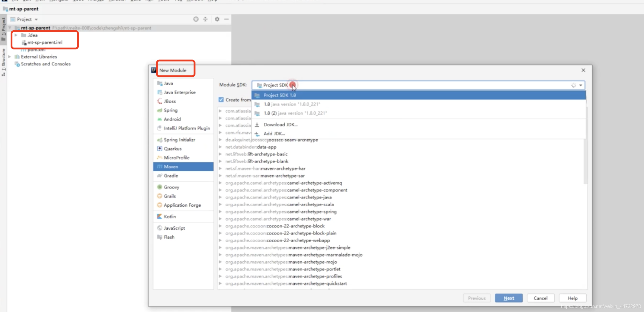
Task: Select maven-archetype-profiles archetype
Action: point(283,277)
